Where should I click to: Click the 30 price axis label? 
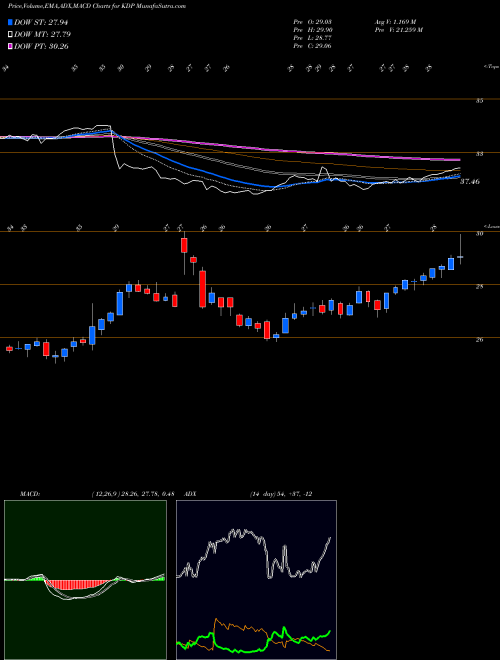click(x=480, y=233)
